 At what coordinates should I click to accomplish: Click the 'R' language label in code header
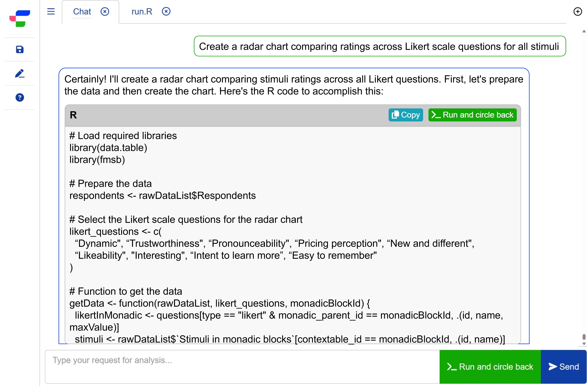[73, 115]
